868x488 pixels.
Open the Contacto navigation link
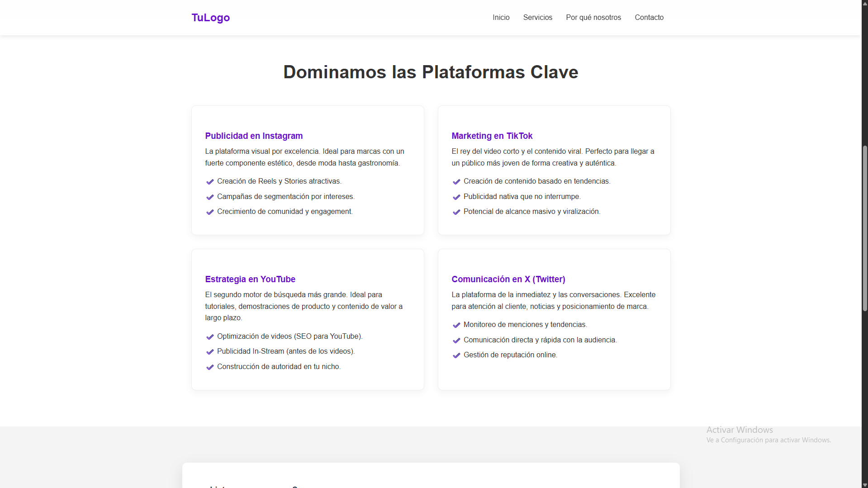click(x=649, y=18)
